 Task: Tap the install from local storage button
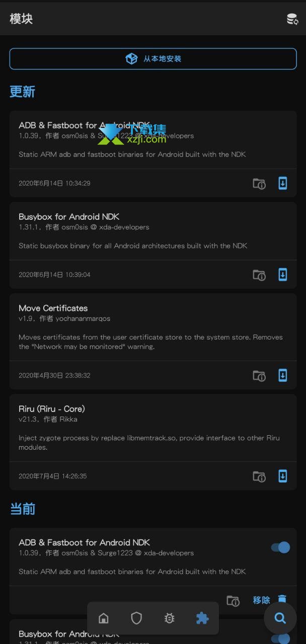tap(153, 59)
